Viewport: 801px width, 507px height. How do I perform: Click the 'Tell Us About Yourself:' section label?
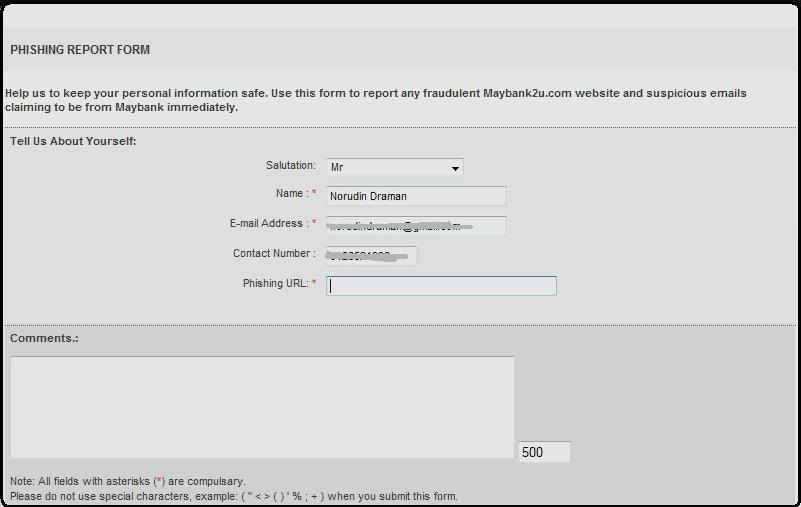tap(73, 141)
